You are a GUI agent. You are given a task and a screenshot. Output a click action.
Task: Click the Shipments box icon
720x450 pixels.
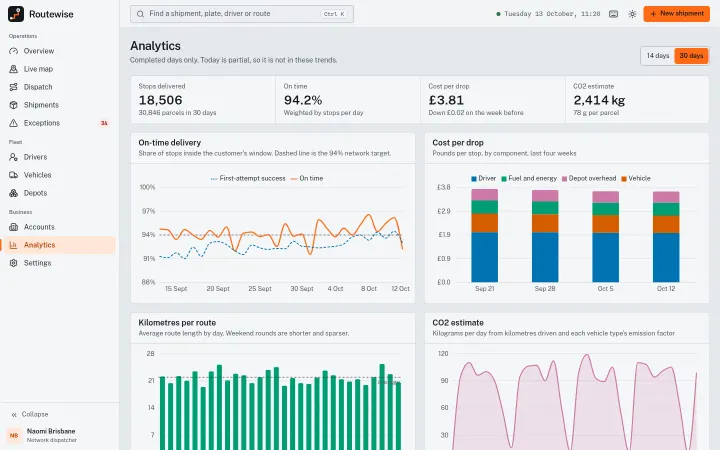tap(13, 105)
